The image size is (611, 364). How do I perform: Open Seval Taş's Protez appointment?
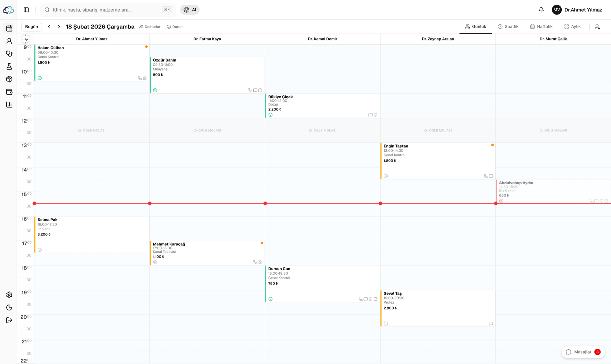tap(438, 308)
